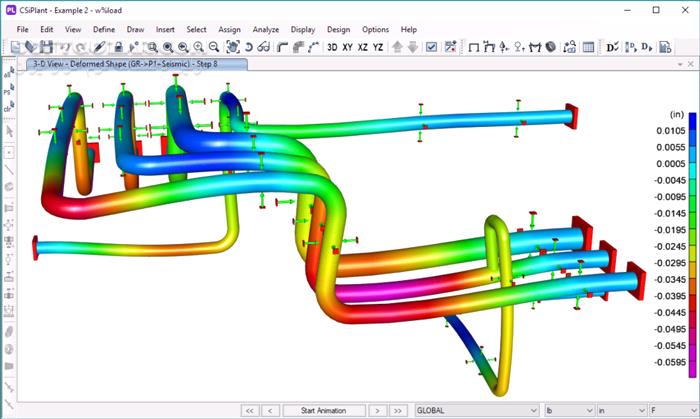Click the lock/unlock model icon

tap(119, 47)
